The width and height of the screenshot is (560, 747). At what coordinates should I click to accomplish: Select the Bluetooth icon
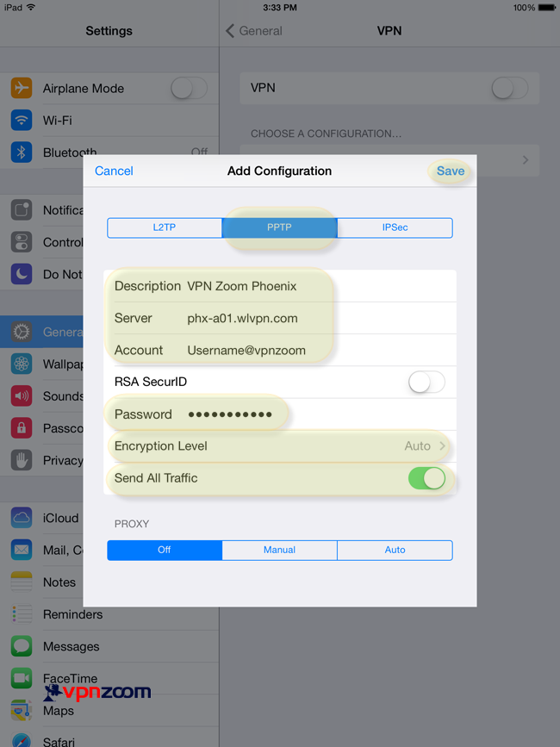[22, 153]
